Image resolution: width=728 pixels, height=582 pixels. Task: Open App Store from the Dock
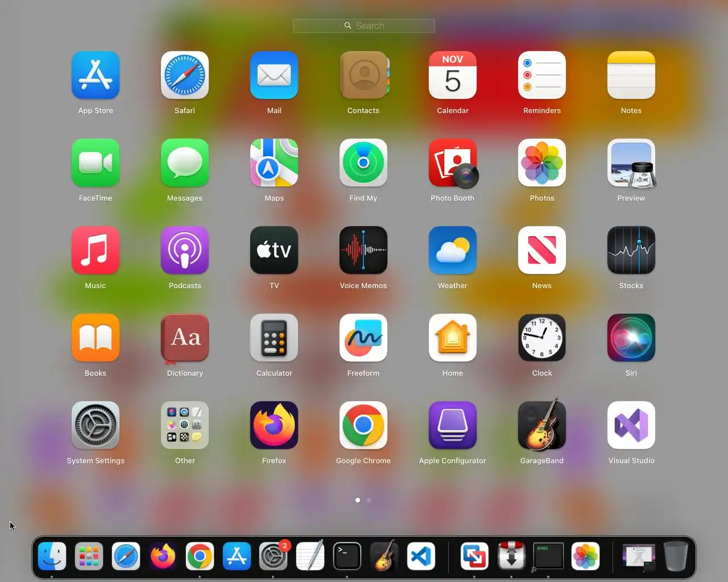pyautogui.click(x=237, y=556)
